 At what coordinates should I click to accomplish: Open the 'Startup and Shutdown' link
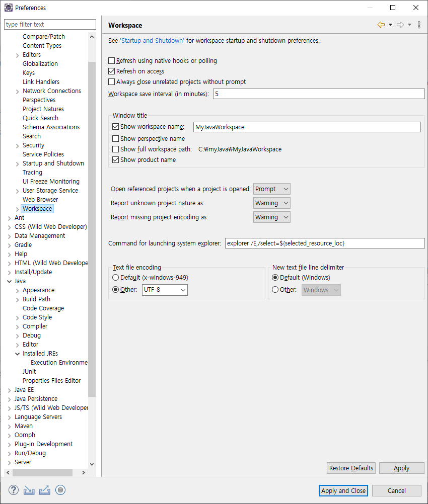(x=152, y=41)
